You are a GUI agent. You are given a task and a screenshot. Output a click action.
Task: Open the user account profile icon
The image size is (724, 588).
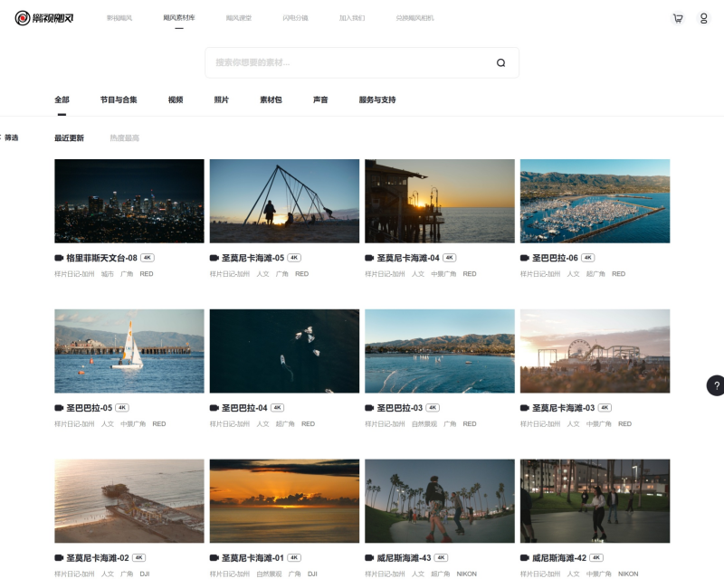pyautogui.click(x=704, y=18)
